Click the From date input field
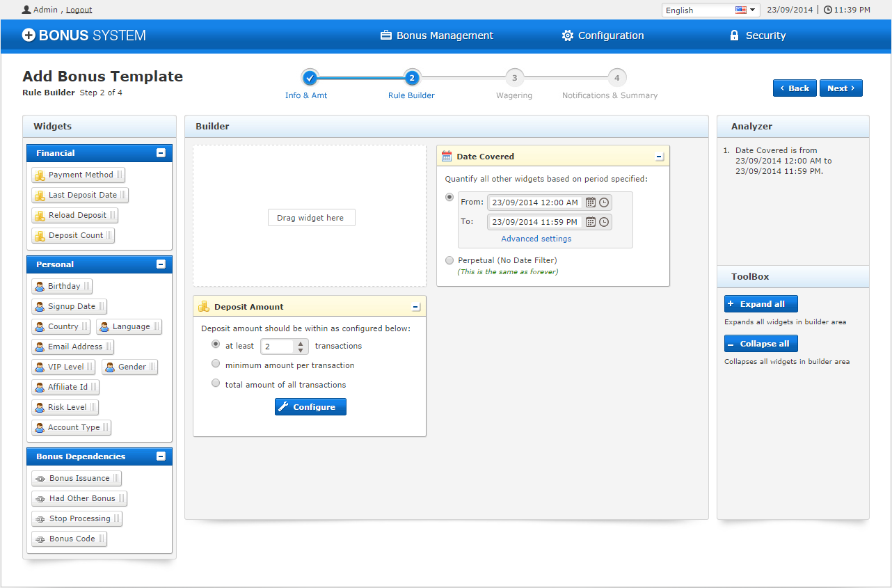 pos(534,202)
